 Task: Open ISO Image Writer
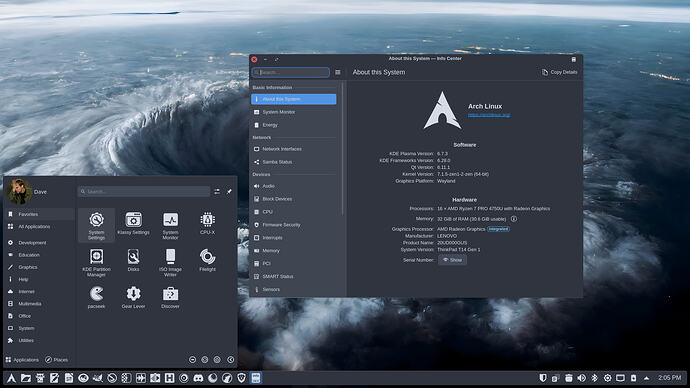pyautogui.click(x=170, y=262)
